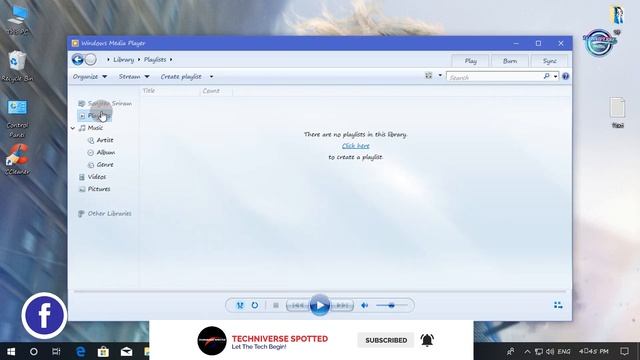Open Cortana search circle on taskbar

click(x=34, y=351)
